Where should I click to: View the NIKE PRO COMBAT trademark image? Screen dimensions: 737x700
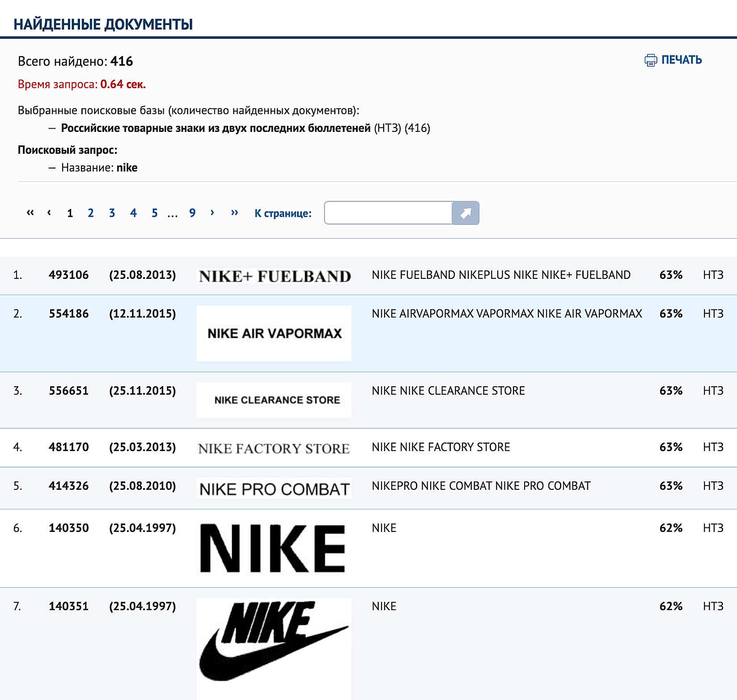[x=274, y=489]
